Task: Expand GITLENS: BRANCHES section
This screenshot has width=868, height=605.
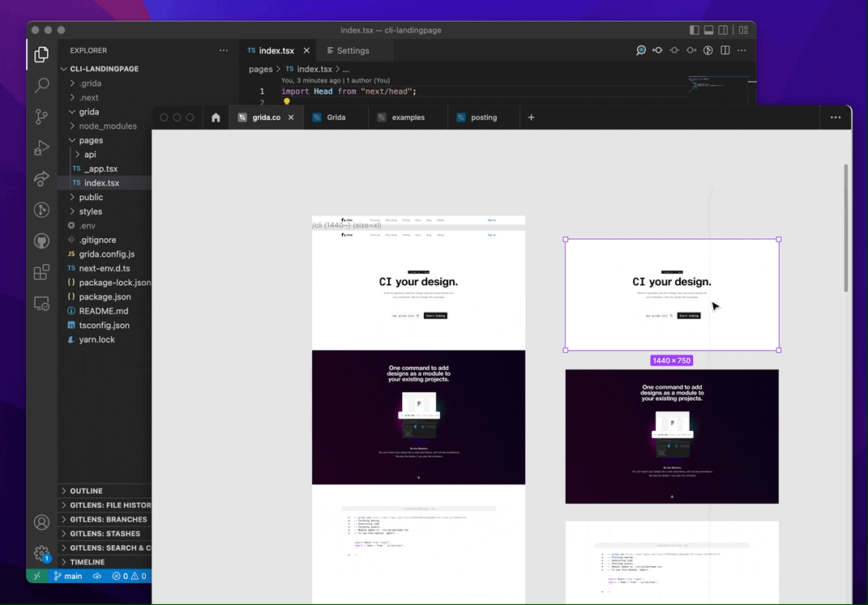Action: click(x=105, y=519)
